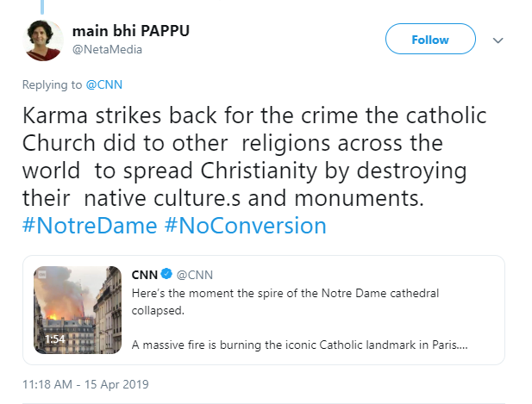Click the 'Replying to' label
The width and height of the screenshot is (532, 404).
(x=51, y=87)
